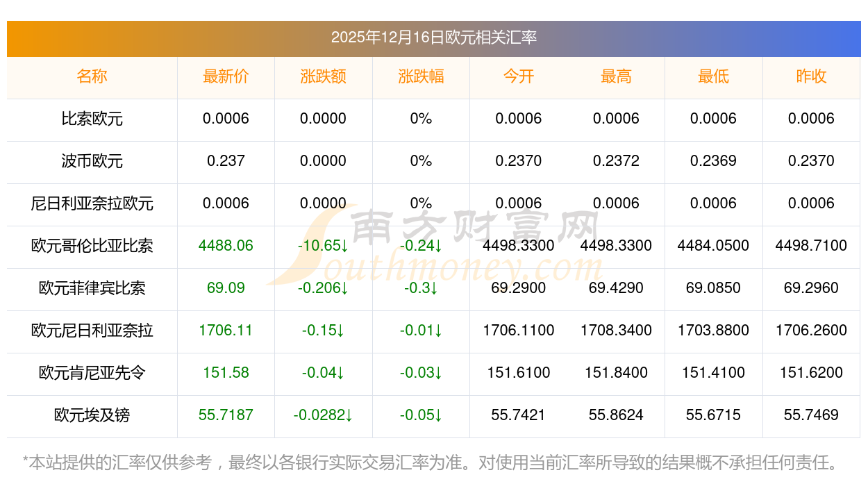Click the 名称 column header
Image resolution: width=868 pixels, height=484 pixels.
point(92,76)
